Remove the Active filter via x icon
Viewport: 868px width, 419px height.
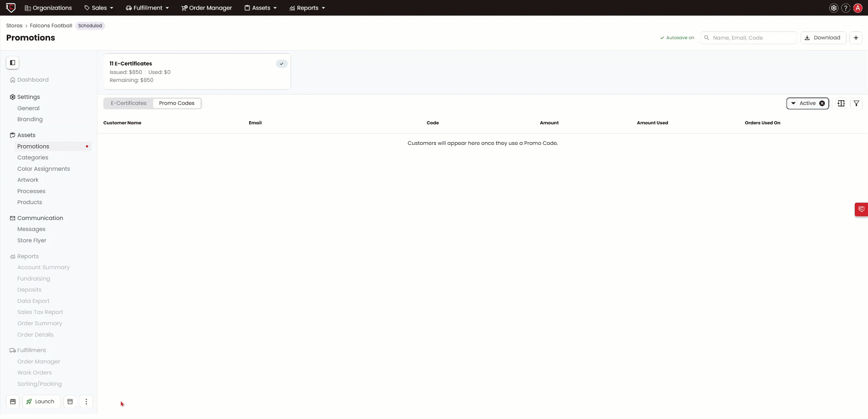click(x=822, y=103)
